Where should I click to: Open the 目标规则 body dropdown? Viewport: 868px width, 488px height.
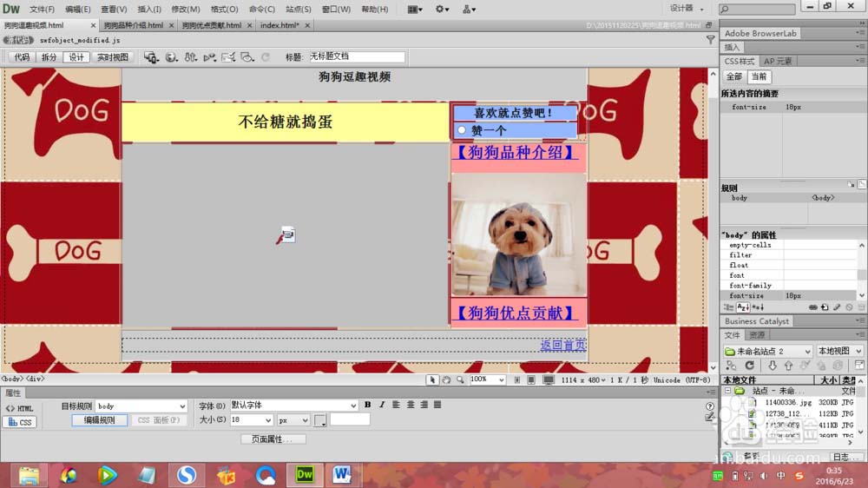coord(141,406)
